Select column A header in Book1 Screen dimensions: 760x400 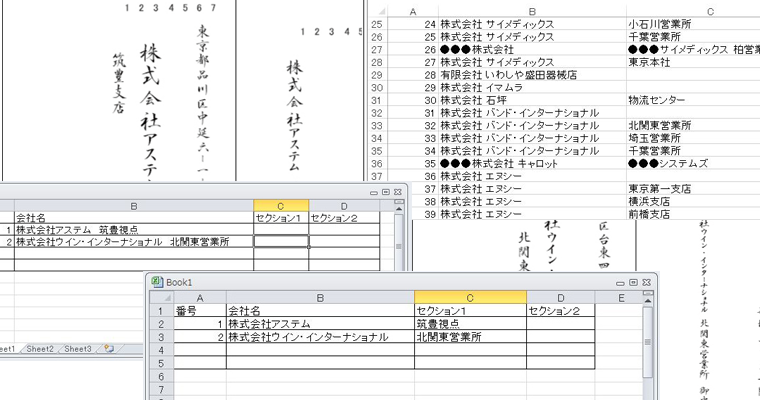tap(200, 298)
